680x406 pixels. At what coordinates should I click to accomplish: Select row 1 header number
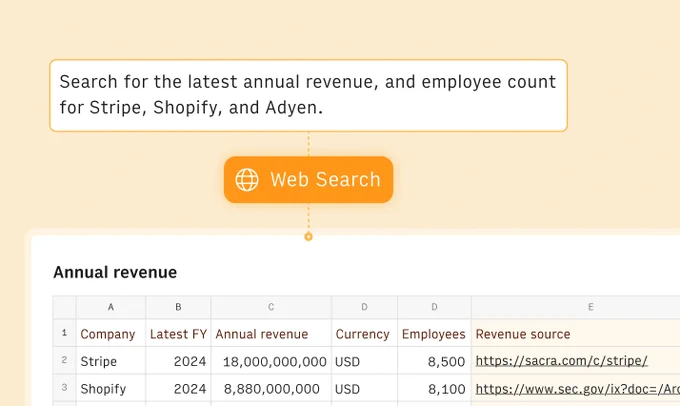click(x=64, y=333)
